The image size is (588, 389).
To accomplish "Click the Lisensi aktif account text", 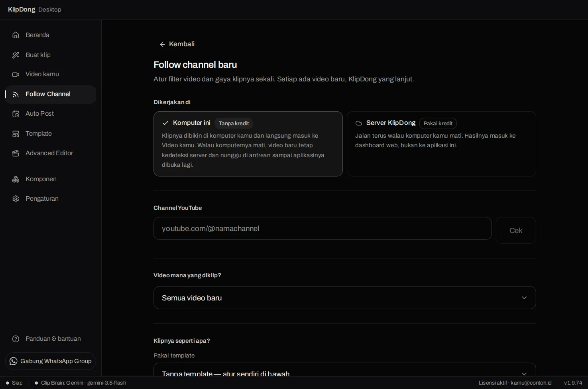I will tap(515, 383).
